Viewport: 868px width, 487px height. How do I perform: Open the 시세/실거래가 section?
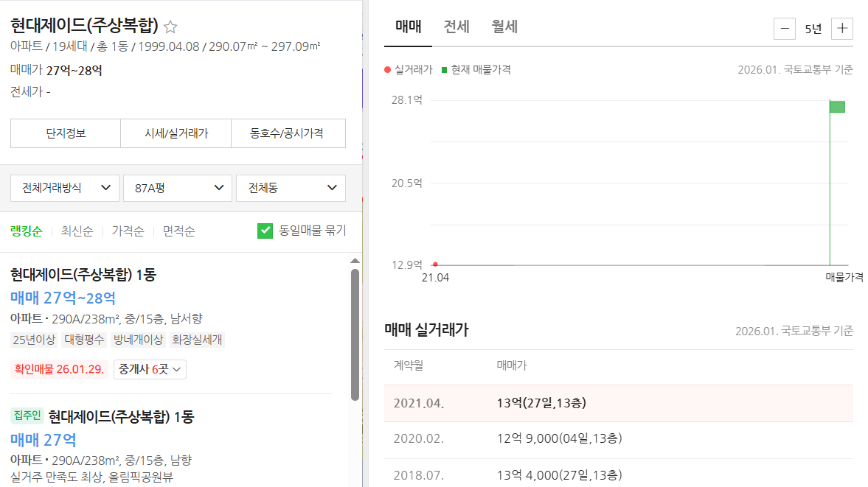point(176,133)
